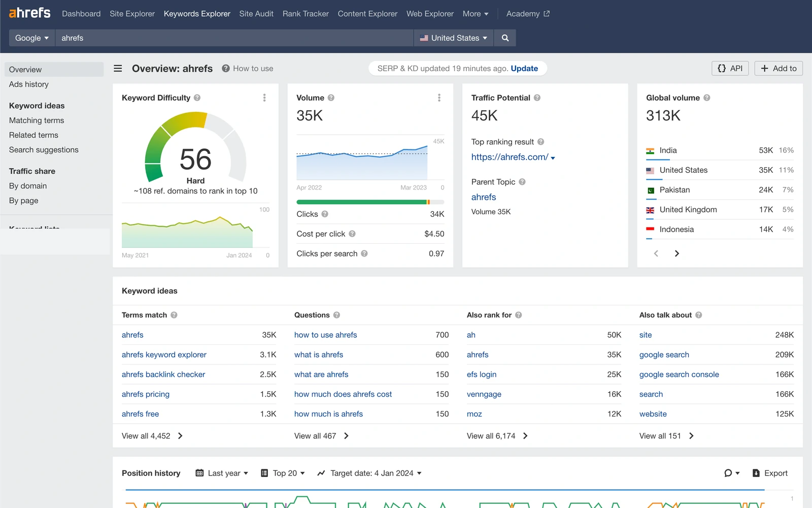The image size is (812, 508).
Task: Click help icon next to Cost per click
Action: [352, 234]
